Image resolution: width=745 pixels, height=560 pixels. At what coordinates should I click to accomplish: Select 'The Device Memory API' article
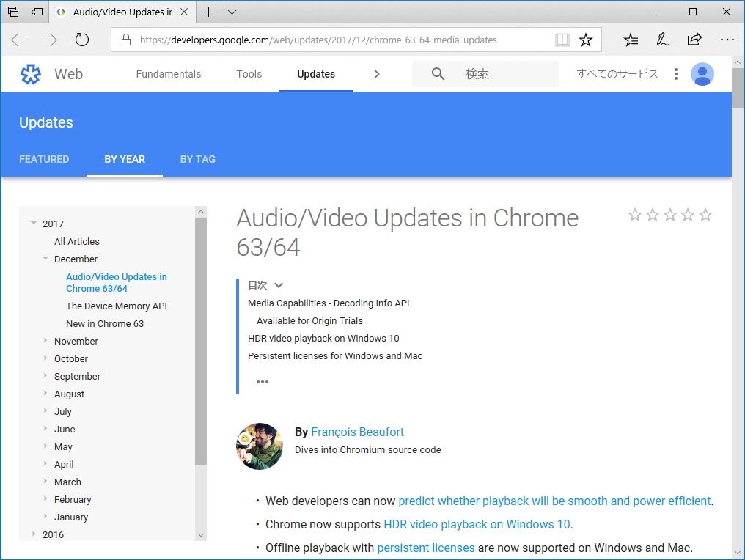click(x=116, y=306)
